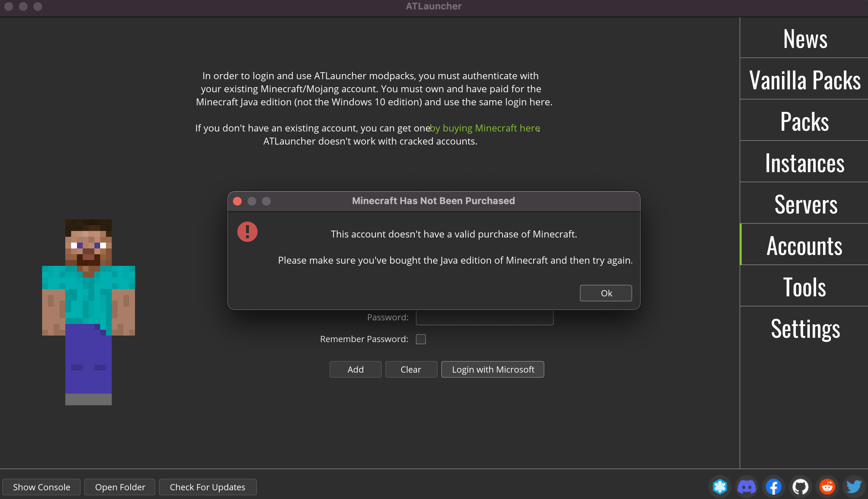Go to the Packs tab
The height and width of the screenshot is (499, 868).
click(x=804, y=121)
